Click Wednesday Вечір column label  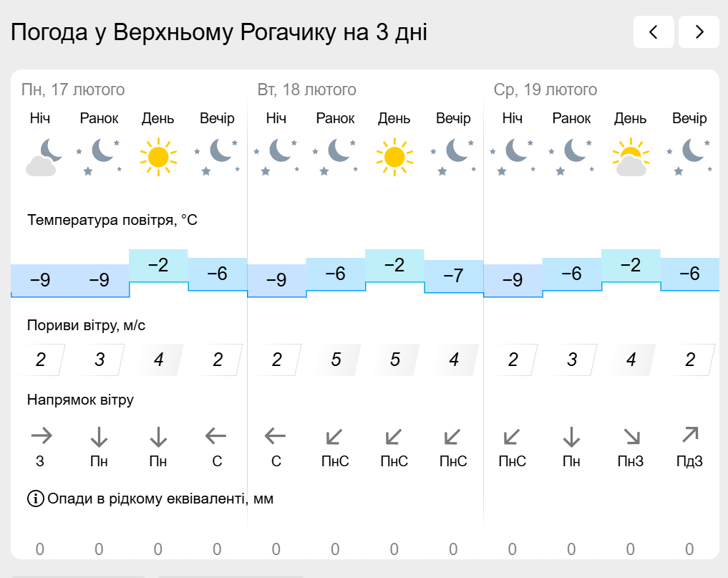point(689,118)
